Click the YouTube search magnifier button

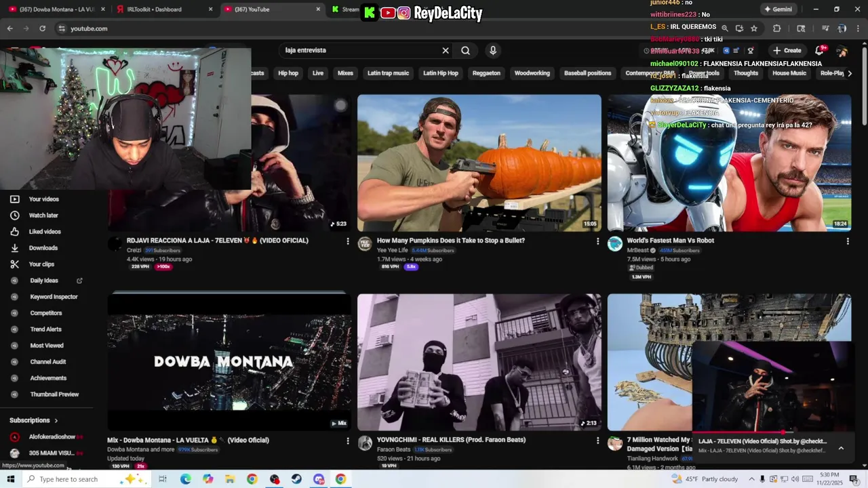(465, 50)
